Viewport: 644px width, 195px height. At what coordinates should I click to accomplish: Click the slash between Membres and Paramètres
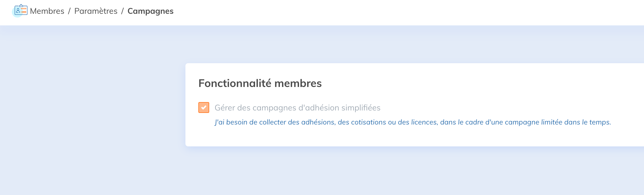click(x=69, y=11)
